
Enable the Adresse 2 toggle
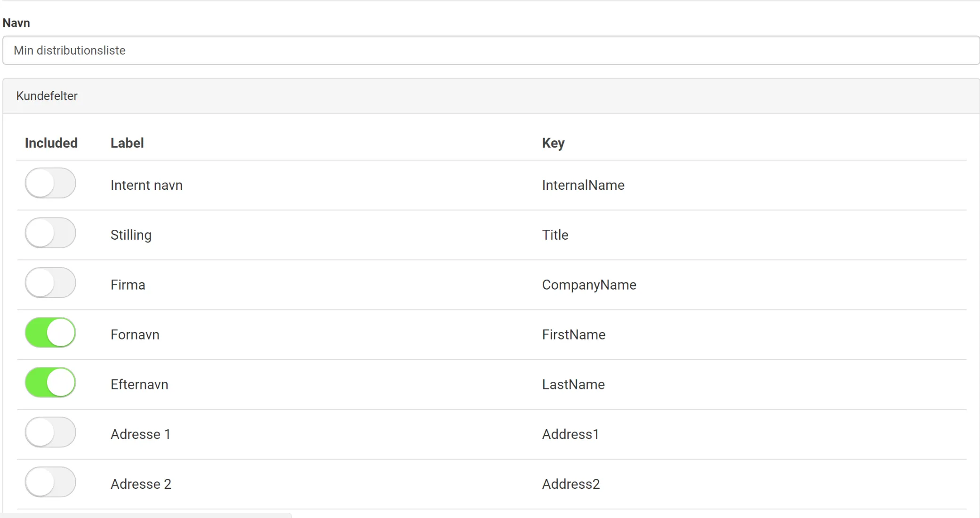pyautogui.click(x=50, y=482)
